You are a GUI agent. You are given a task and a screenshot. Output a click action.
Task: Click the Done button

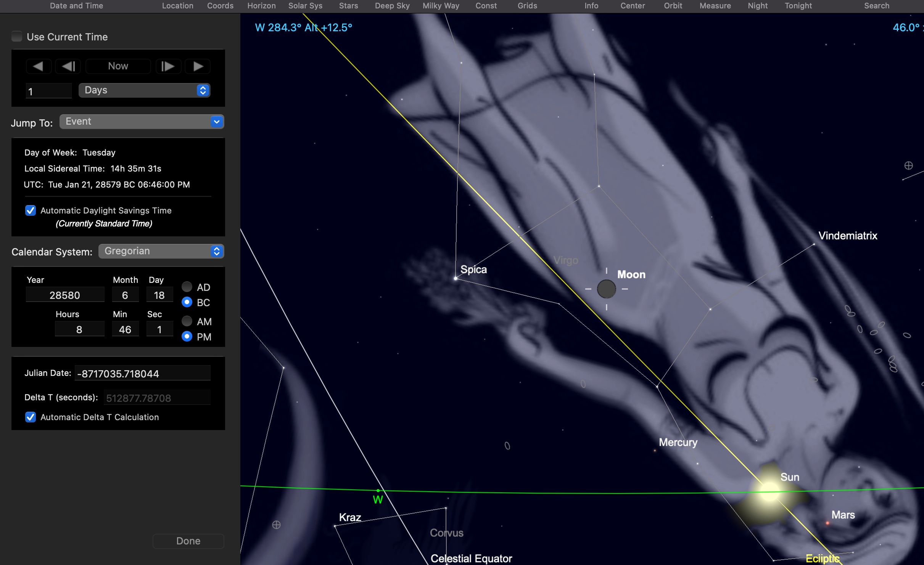click(188, 541)
